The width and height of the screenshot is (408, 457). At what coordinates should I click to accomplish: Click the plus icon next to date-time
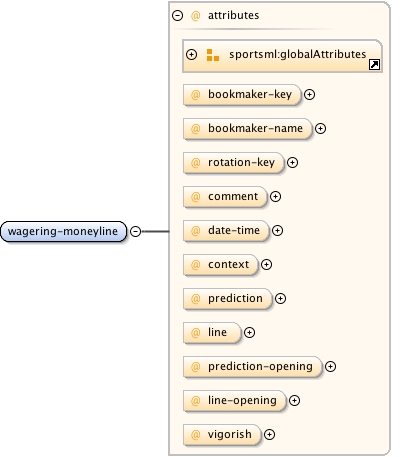277,231
